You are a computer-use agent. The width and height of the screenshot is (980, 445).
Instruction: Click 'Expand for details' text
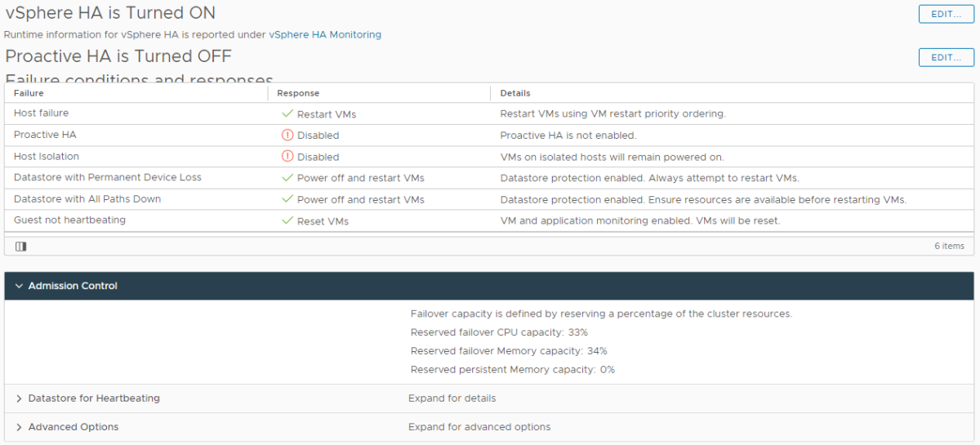click(452, 398)
